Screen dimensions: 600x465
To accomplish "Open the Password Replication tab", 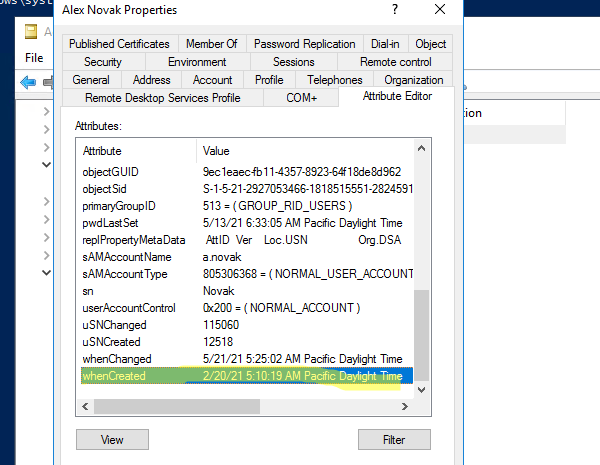I will (x=305, y=44).
